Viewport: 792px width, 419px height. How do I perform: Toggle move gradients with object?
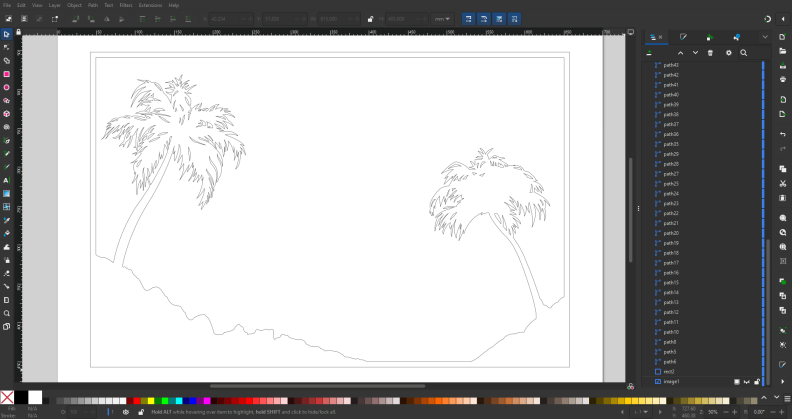coord(499,19)
